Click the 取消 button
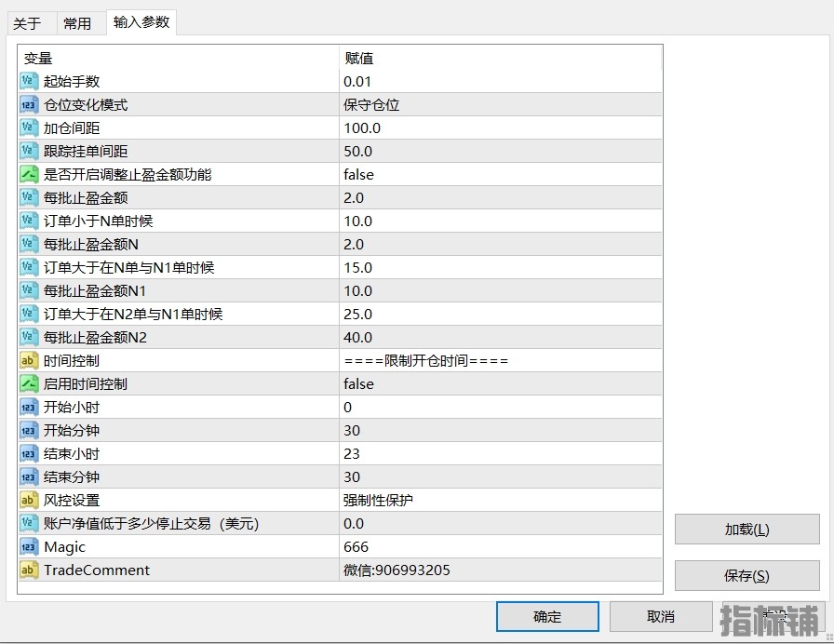Viewport: 834px width, 644px height. (661, 616)
